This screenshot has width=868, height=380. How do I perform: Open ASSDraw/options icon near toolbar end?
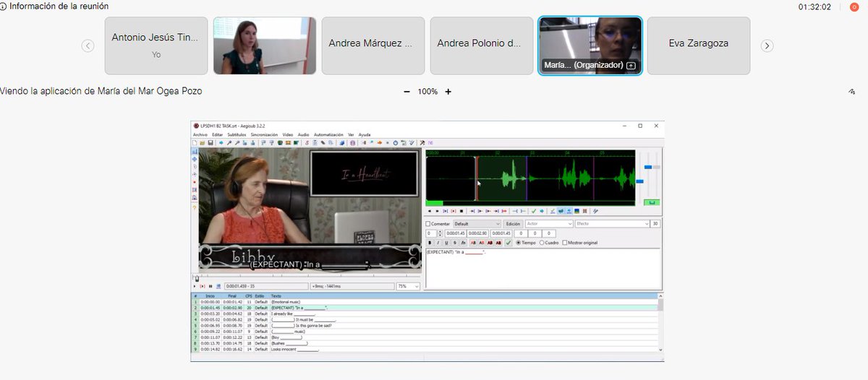[422, 143]
